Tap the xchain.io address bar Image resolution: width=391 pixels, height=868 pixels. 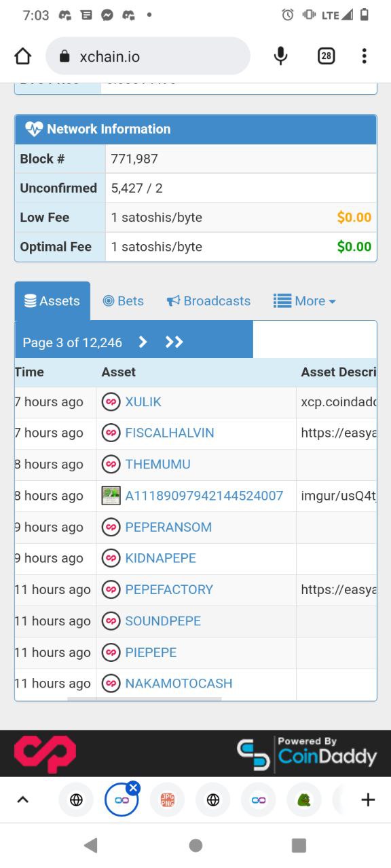(x=147, y=56)
